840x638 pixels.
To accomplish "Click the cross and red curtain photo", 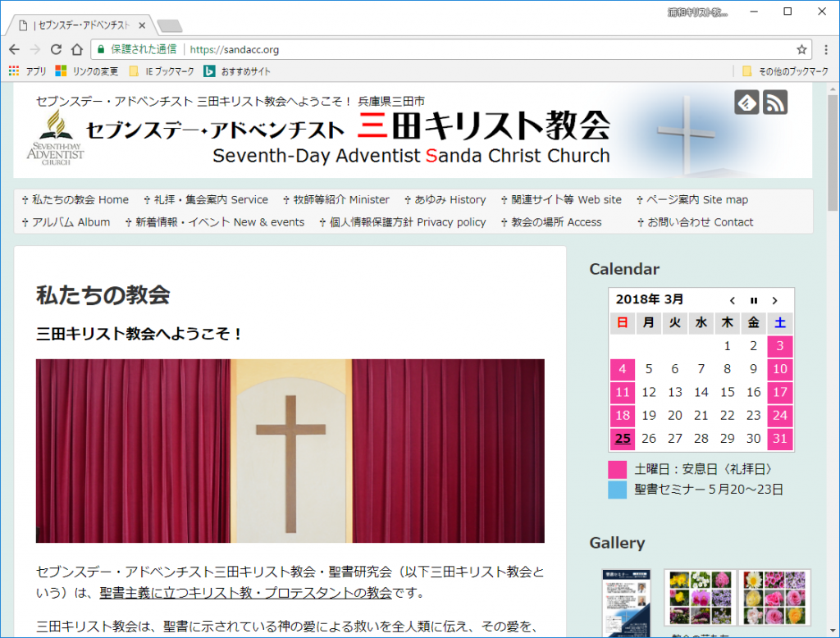I will (290, 451).
